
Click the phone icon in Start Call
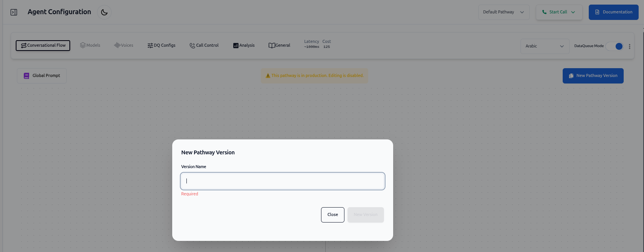click(x=544, y=12)
